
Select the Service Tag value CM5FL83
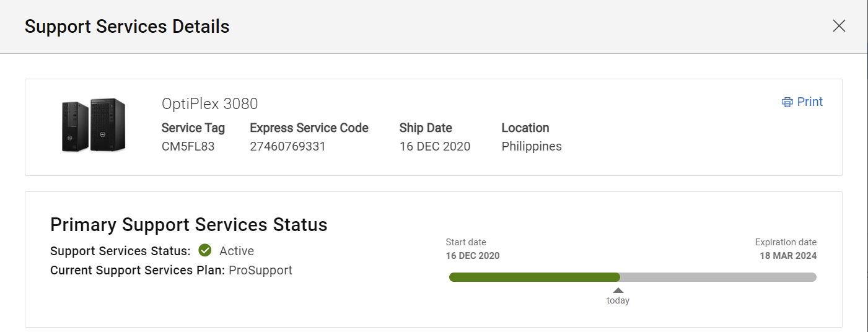188,147
